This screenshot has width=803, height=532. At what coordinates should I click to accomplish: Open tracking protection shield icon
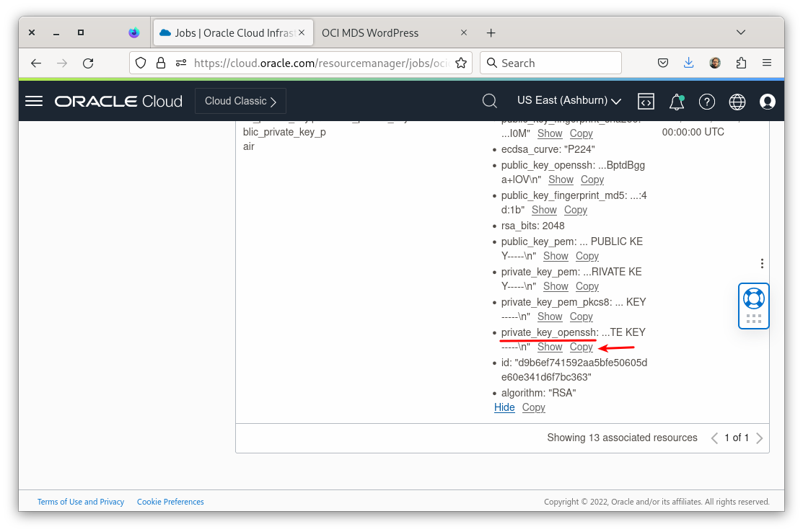[x=141, y=63]
